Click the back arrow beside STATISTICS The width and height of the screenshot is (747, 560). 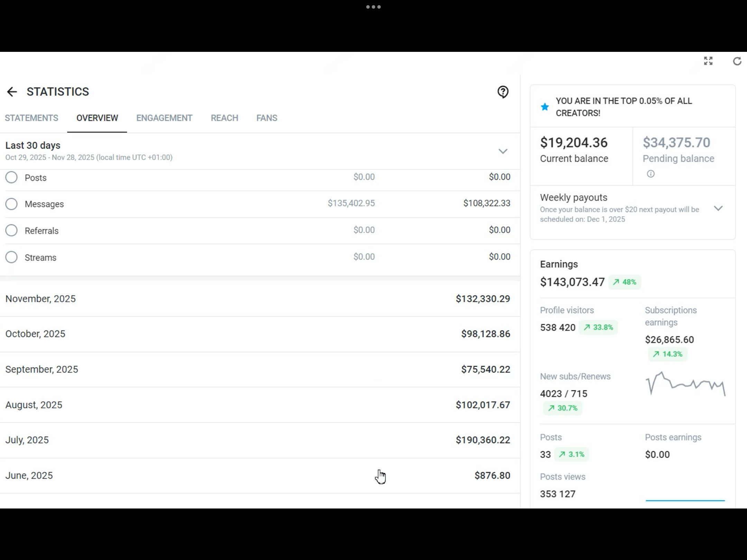(12, 92)
